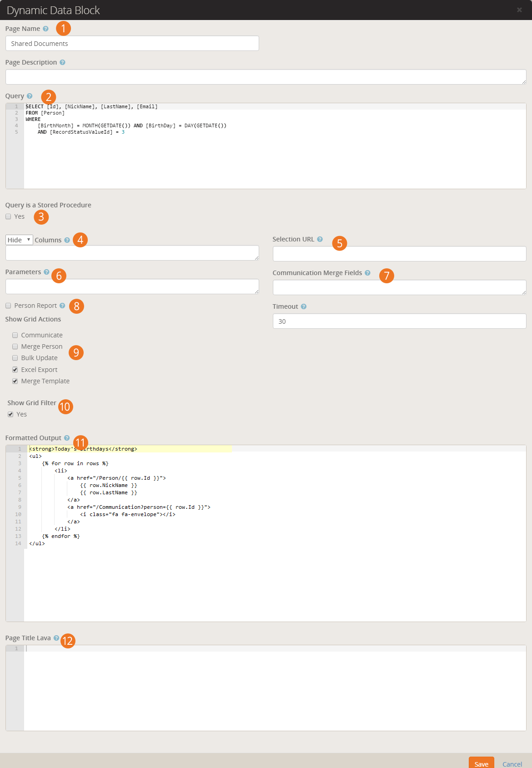Check the Person Report checkbox
The width and height of the screenshot is (532, 768).
(8, 306)
